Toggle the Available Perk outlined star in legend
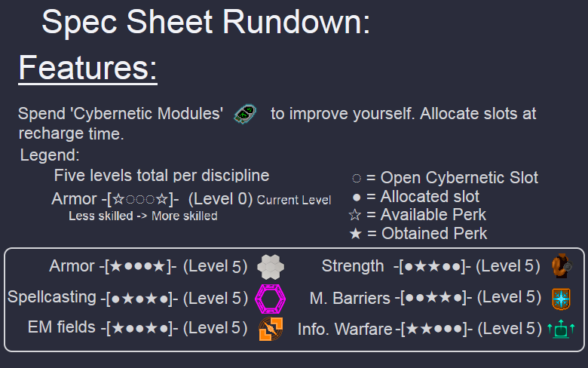The width and height of the screenshot is (588, 368). (355, 215)
